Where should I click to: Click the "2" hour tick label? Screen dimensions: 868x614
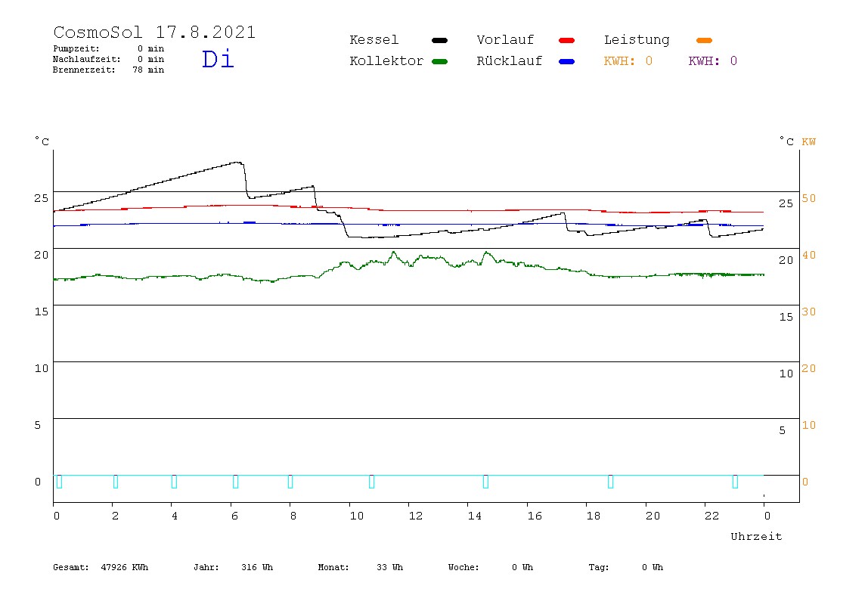coord(115,516)
